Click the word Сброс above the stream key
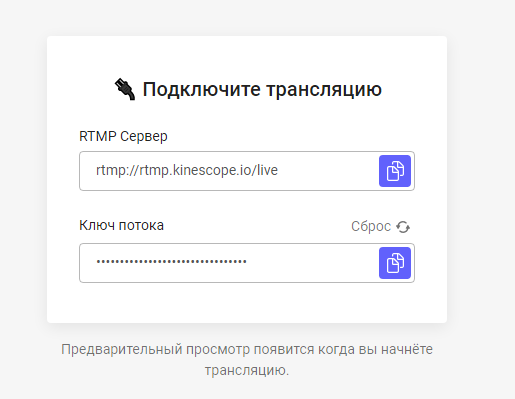This screenshot has height=399, width=515. 371,227
